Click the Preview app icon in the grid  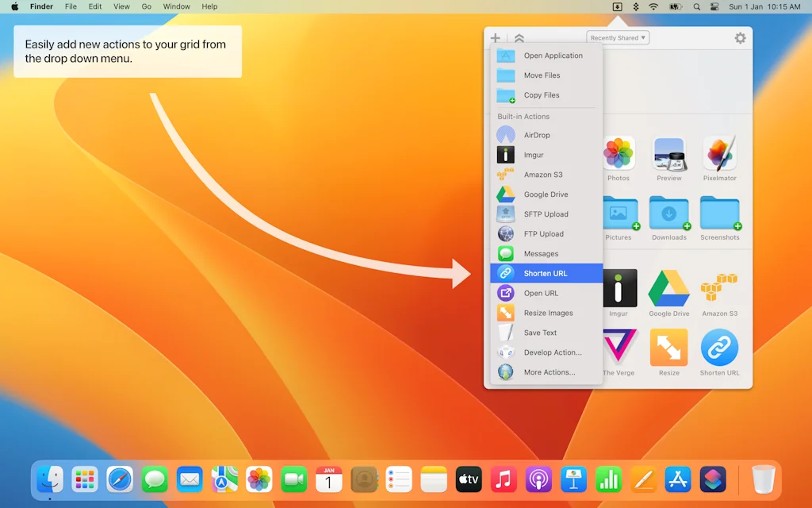coord(668,155)
